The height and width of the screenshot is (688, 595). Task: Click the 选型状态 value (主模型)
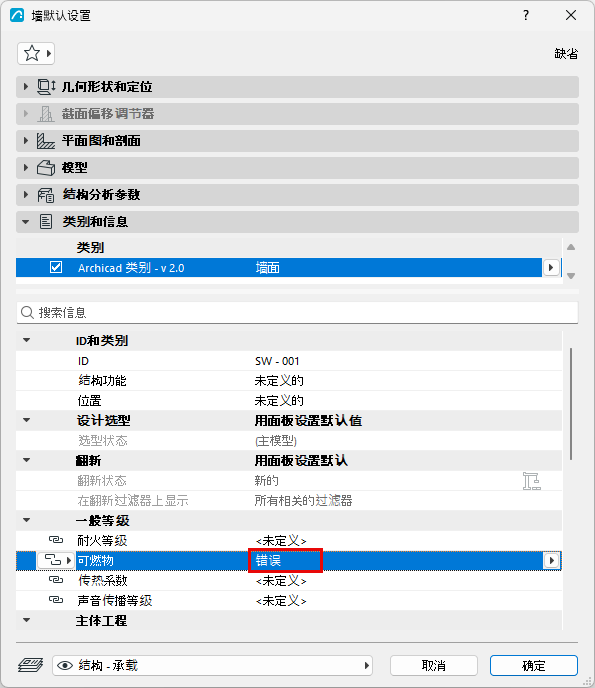(276, 441)
